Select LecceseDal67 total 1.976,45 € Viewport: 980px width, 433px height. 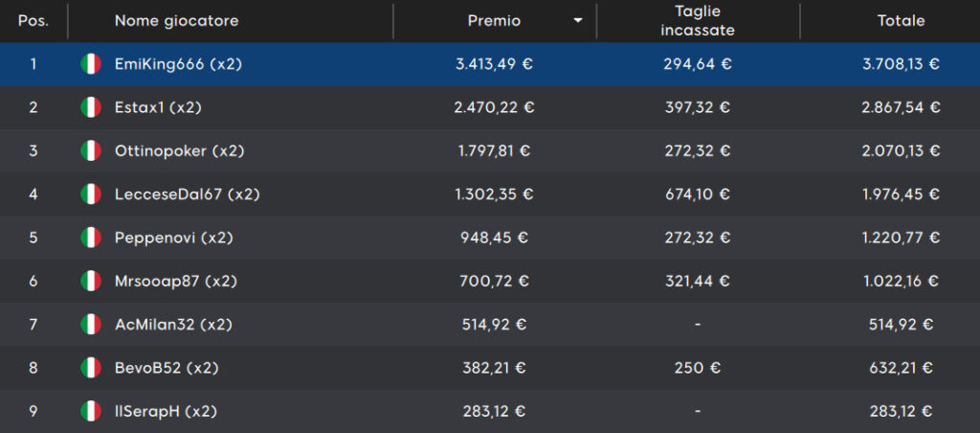point(901,194)
